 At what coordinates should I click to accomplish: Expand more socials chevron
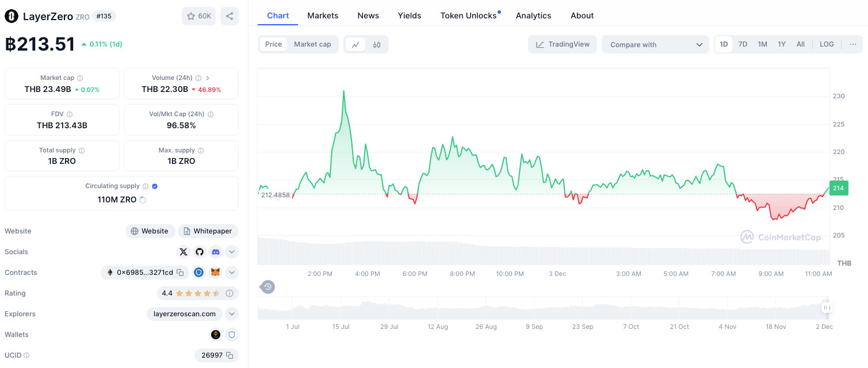point(232,252)
